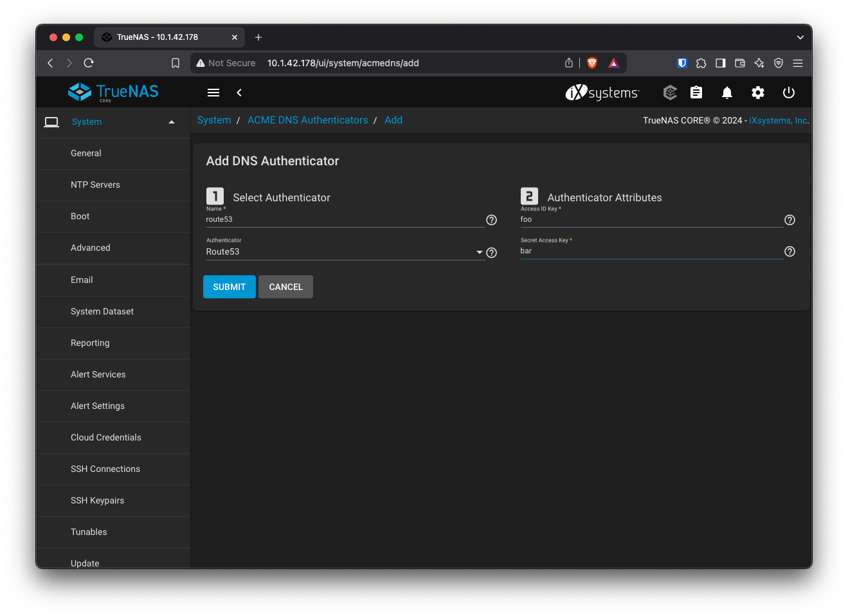Click the System laptop icon in sidebar

(x=51, y=122)
